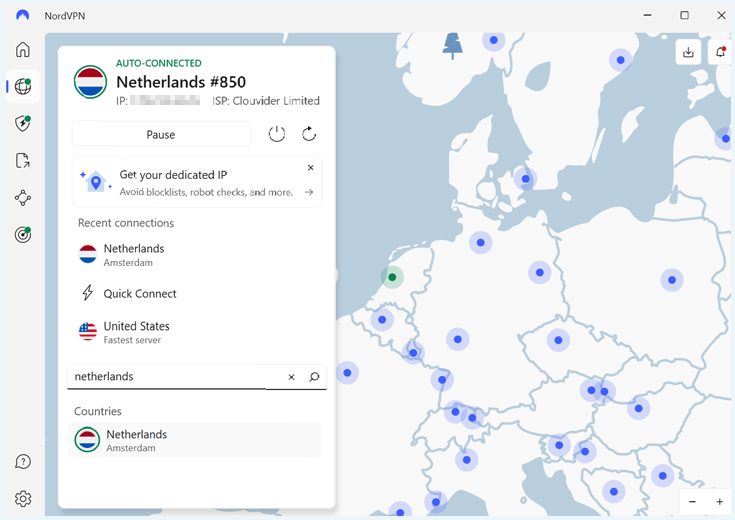Maximize the NordVPN window
The image size is (735, 520).
[x=684, y=15]
